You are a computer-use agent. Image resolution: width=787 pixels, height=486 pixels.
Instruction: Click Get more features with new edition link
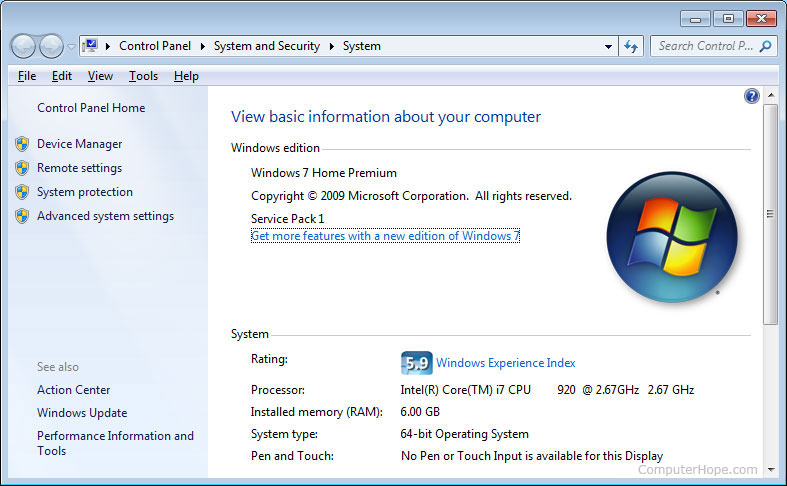click(x=385, y=236)
